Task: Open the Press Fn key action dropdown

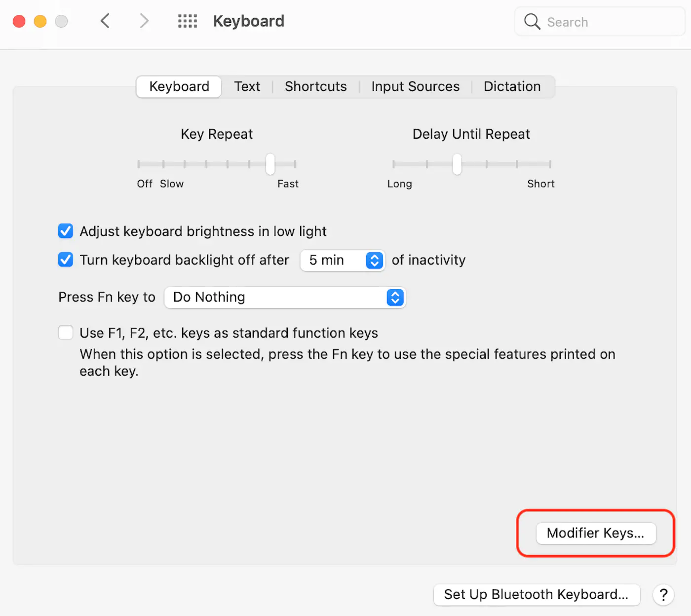Action: coord(285,297)
